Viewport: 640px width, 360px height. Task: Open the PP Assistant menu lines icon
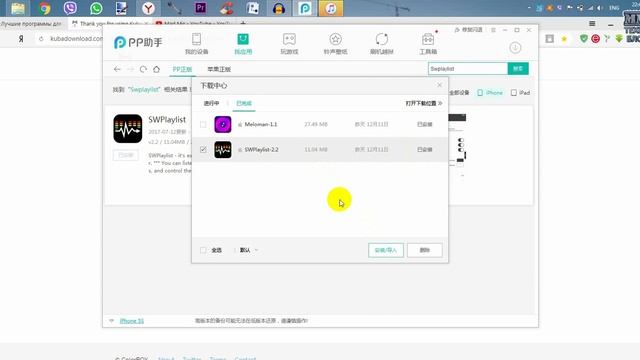pyautogui.click(x=493, y=30)
